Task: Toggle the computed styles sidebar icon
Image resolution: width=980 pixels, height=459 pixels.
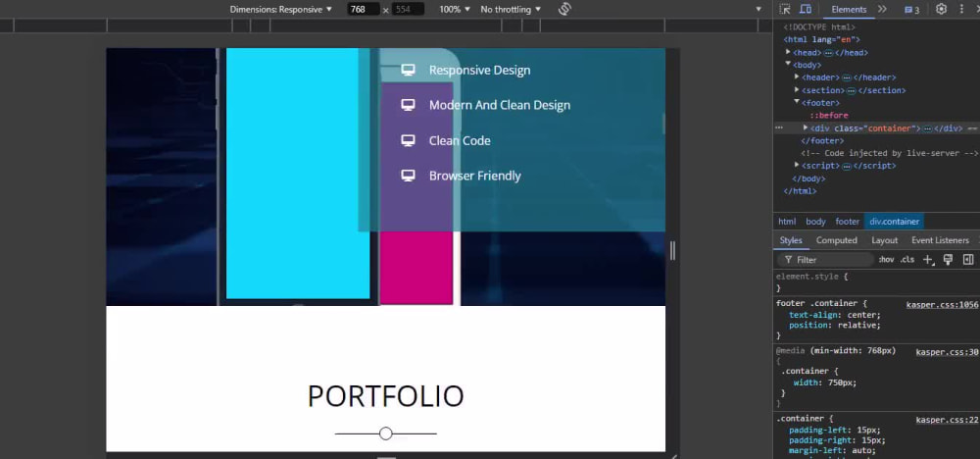Action: (x=968, y=260)
